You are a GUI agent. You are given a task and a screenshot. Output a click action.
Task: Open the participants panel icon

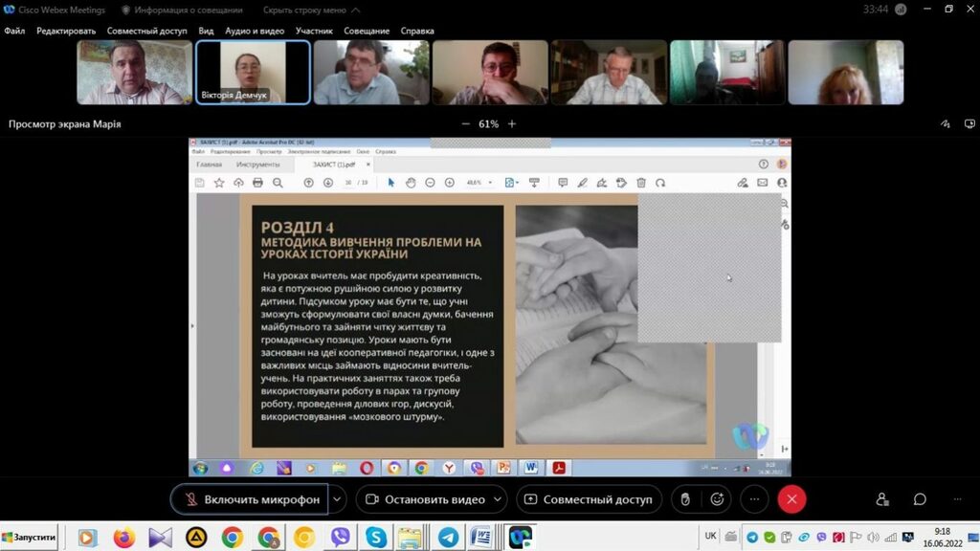click(x=881, y=499)
